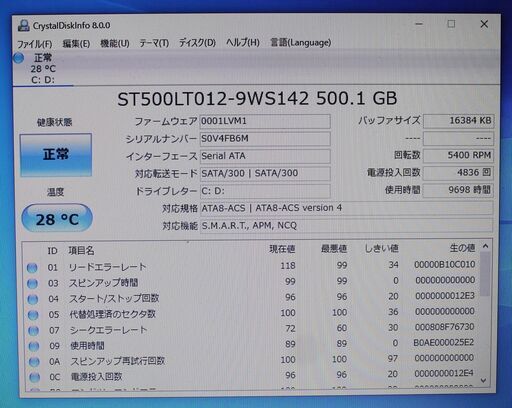512x408 pixels.
Task: Click the serial number field S0V4FB6M
Action: click(x=265, y=139)
